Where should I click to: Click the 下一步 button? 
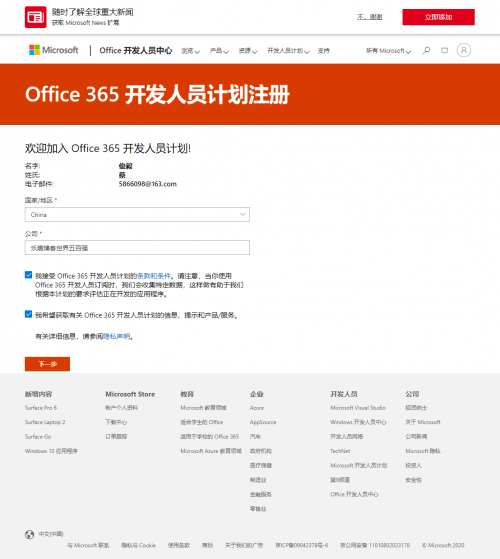(x=47, y=364)
